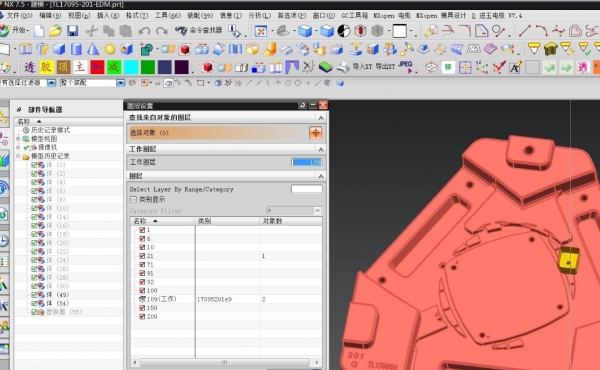This screenshot has width=600, height=370.
Task: Click the Undo arrow icon
Action: [x=144, y=31]
